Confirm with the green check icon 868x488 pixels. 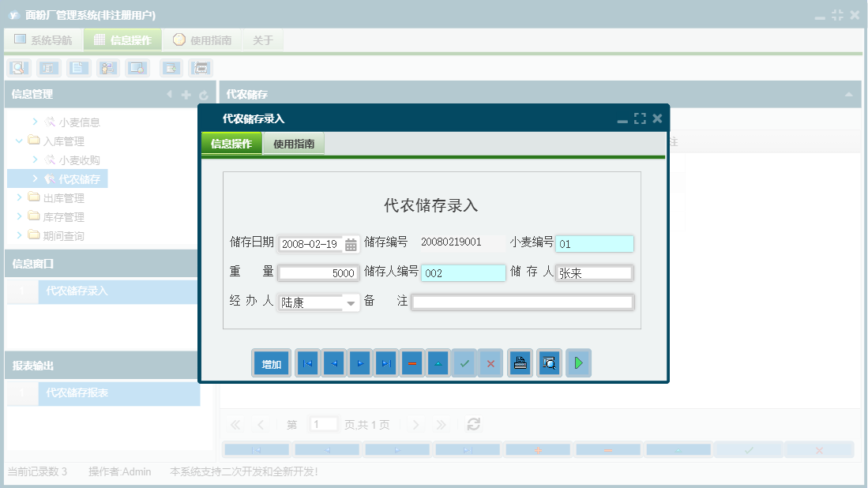pyautogui.click(x=464, y=362)
